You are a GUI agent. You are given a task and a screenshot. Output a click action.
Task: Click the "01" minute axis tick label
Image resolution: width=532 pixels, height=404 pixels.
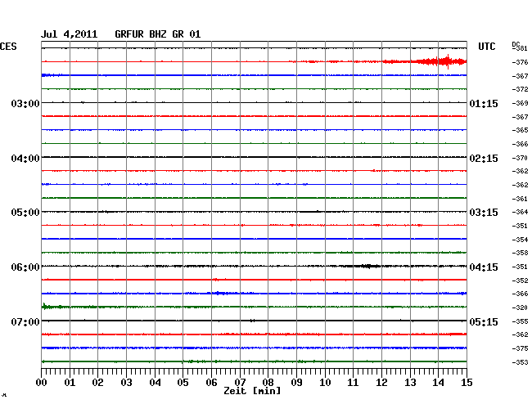pyautogui.click(x=70, y=382)
